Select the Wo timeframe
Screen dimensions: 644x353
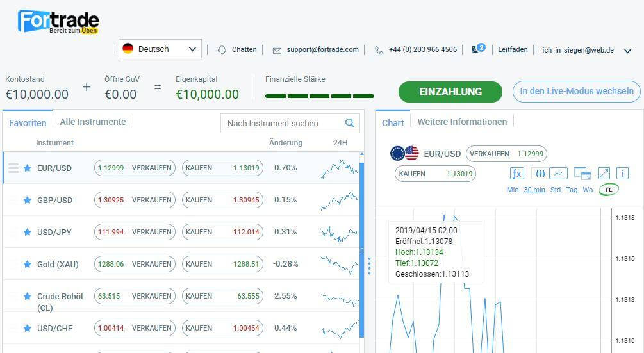pos(588,190)
